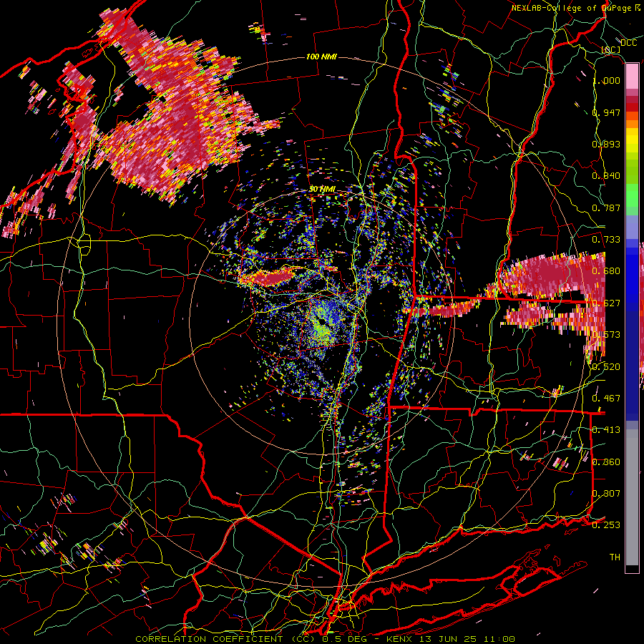The width and height of the screenshot is (644, 644).
Task: Click the 0.733 scale value
Action: coord(606,240)
